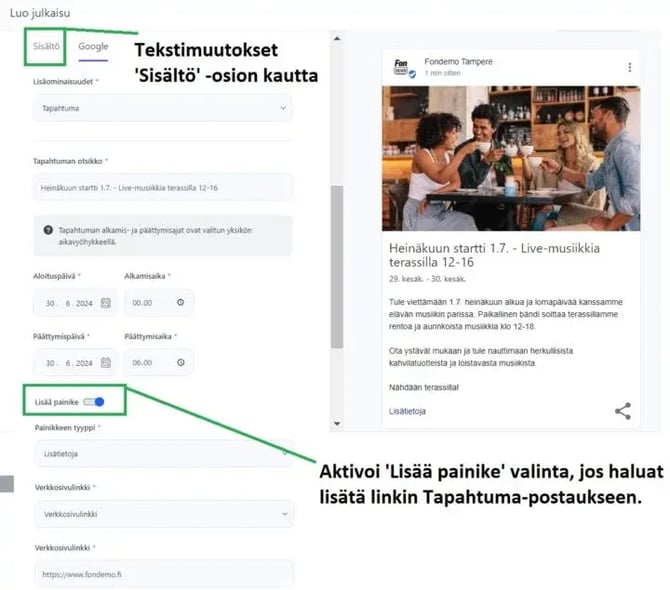Click the URL field with https://www.fondemo.fi
Image resolution: width=670 pixels, height=590 pixels.
click(x=164, y=574)
